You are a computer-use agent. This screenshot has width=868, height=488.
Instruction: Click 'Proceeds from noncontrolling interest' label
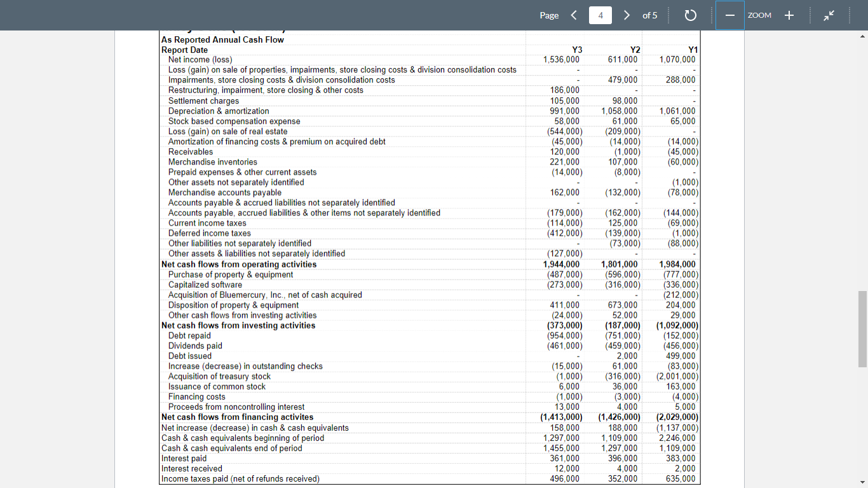pyautogui.click(x=236, y=407)
